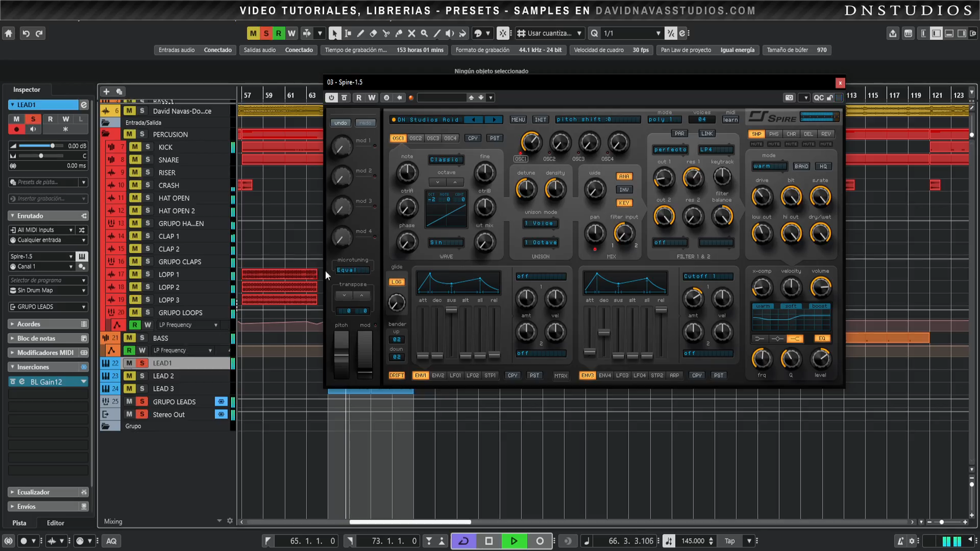
Task: Click the Stop transport button
Action: [489, 541]
